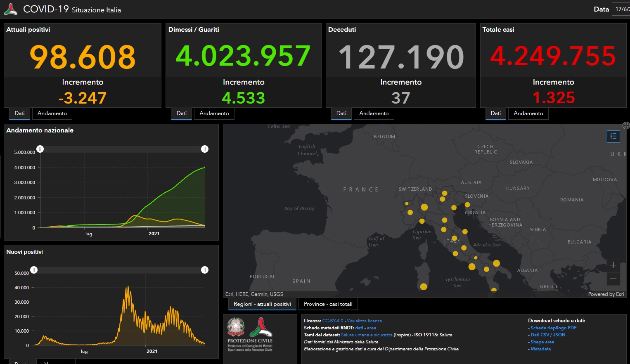Open the Schede riepilogo PDF link
Viewport: 630px width, 364px height.
(553, 328)
